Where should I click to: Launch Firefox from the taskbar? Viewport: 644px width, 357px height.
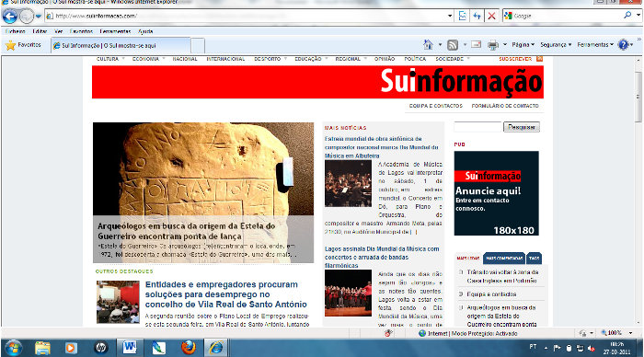pyautogui.click(x=189, y=348)
